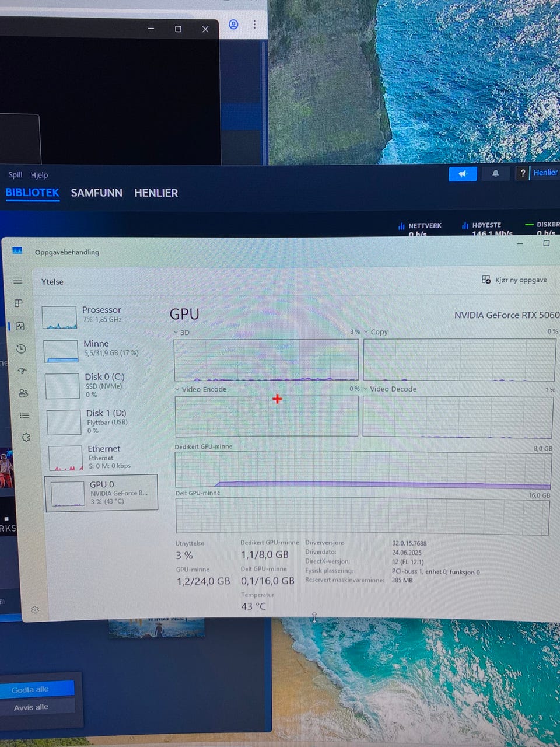Maximize the Oppgavebehandling window
Viewport: 560px width, 747px height.
(547, 243)
